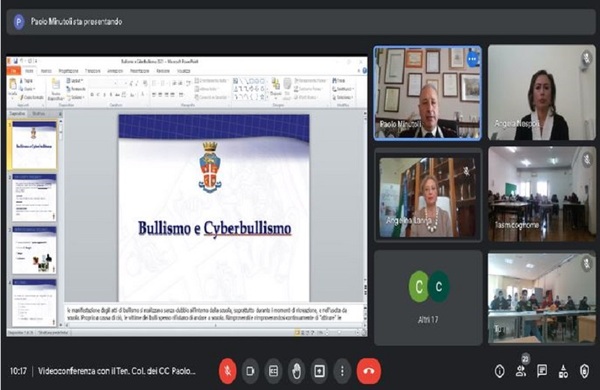Switch to the Presentazione ribbon tab
Screen dimensions: 600x390
[139, 71]
